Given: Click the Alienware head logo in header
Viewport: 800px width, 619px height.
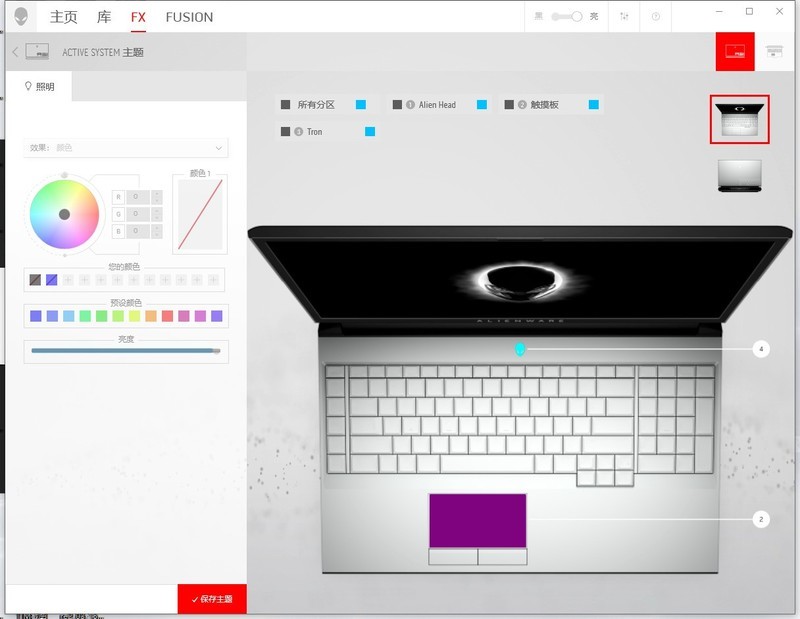Looking at the screenshot, I should tap(21, 16).
